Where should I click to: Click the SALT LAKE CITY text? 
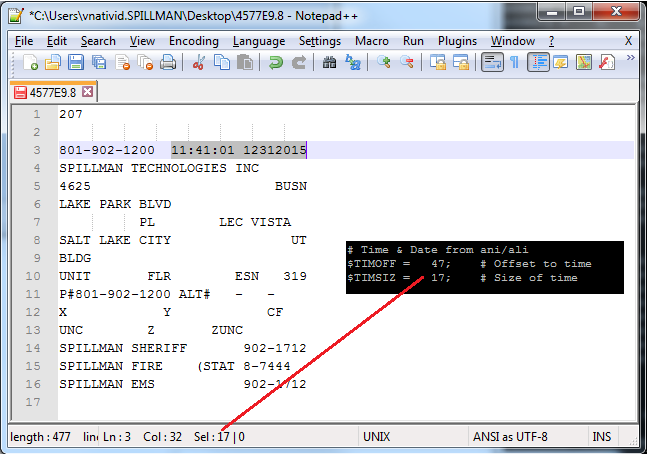coord(115,240)
